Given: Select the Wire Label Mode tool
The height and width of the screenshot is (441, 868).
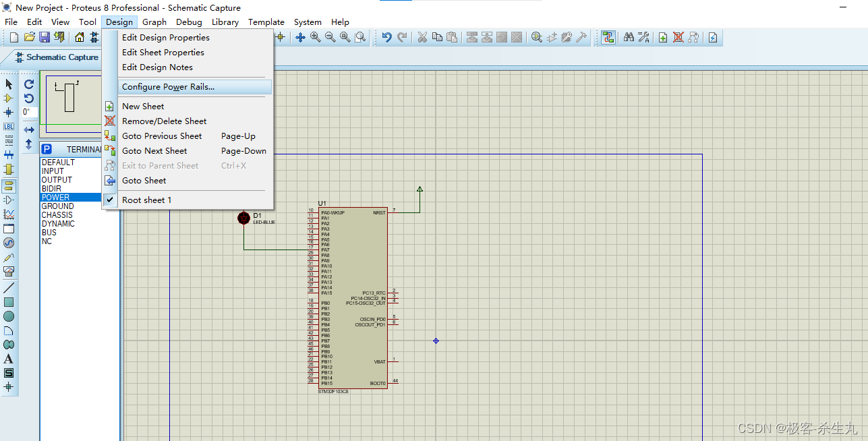Looking at the screenshot, I should pyautogui.click(x=9, y=126).
